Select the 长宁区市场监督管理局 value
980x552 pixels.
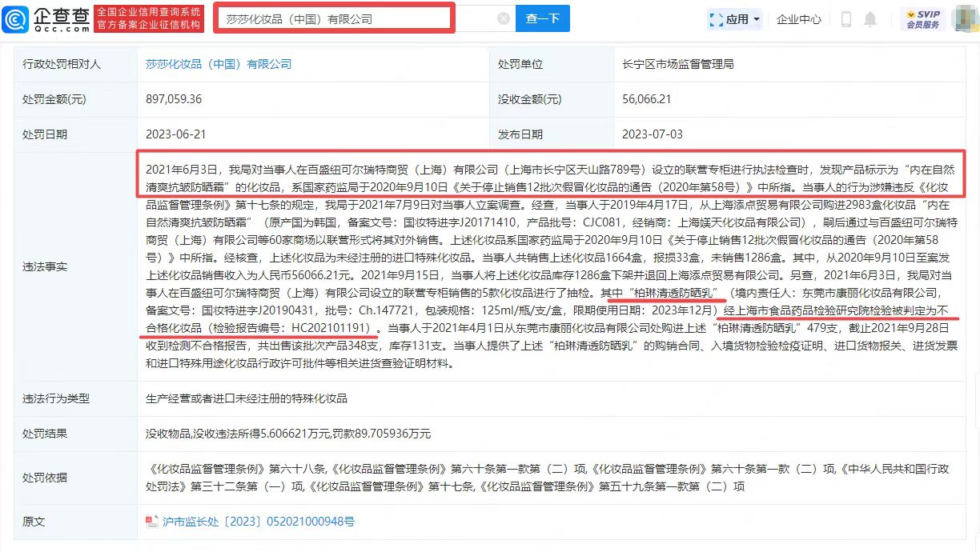point(678,64)
